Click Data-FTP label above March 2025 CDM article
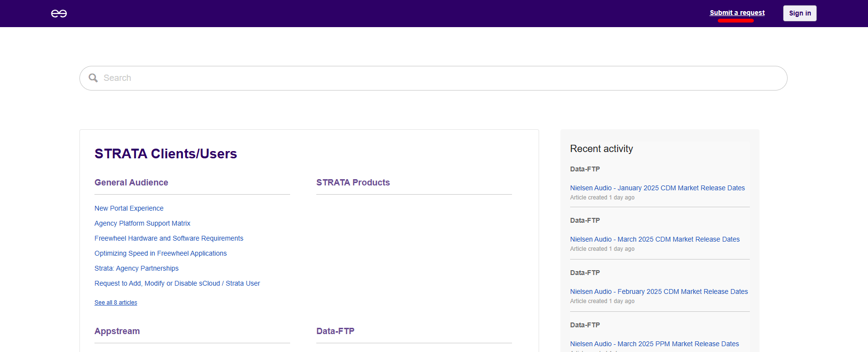This screenshot has height=352, width=868. tap(585, 220)
